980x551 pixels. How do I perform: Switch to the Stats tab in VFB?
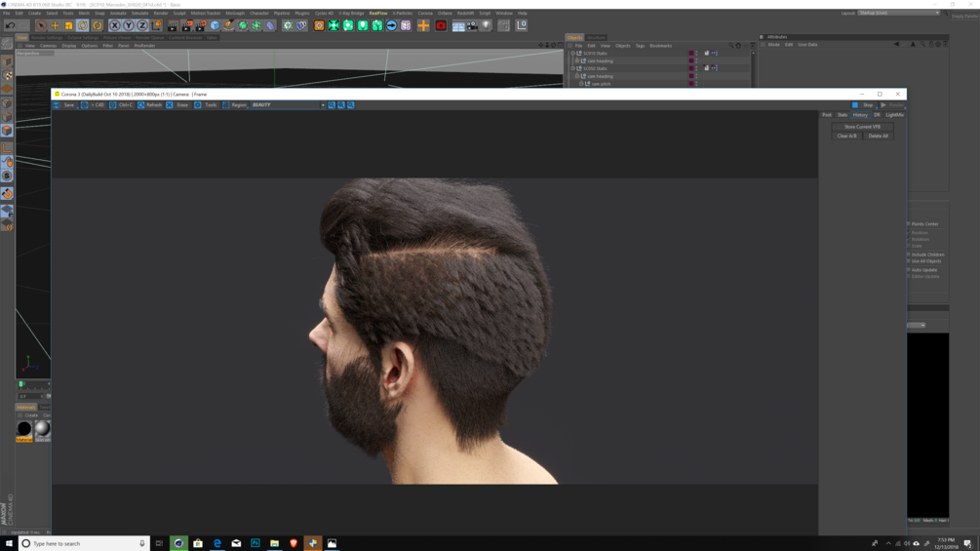843,115
